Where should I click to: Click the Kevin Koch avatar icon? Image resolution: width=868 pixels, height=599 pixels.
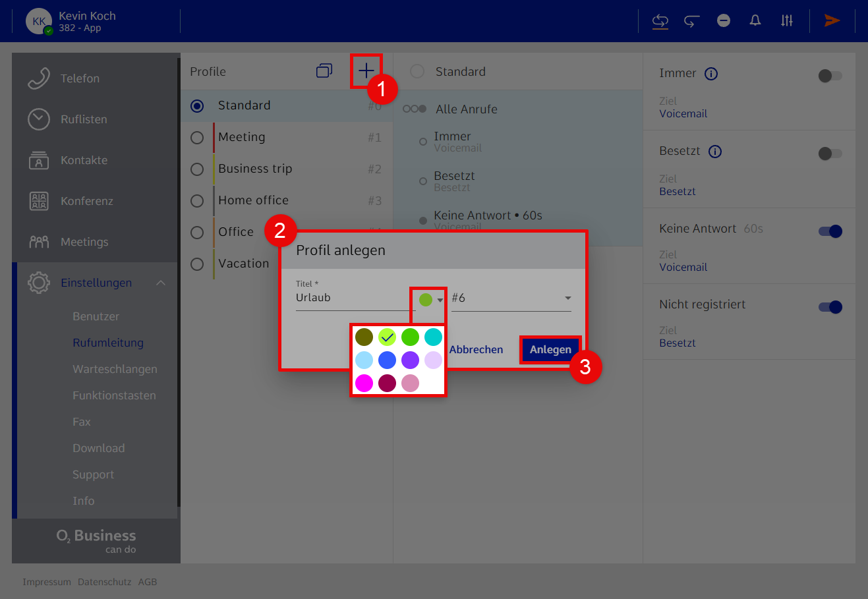39,21
